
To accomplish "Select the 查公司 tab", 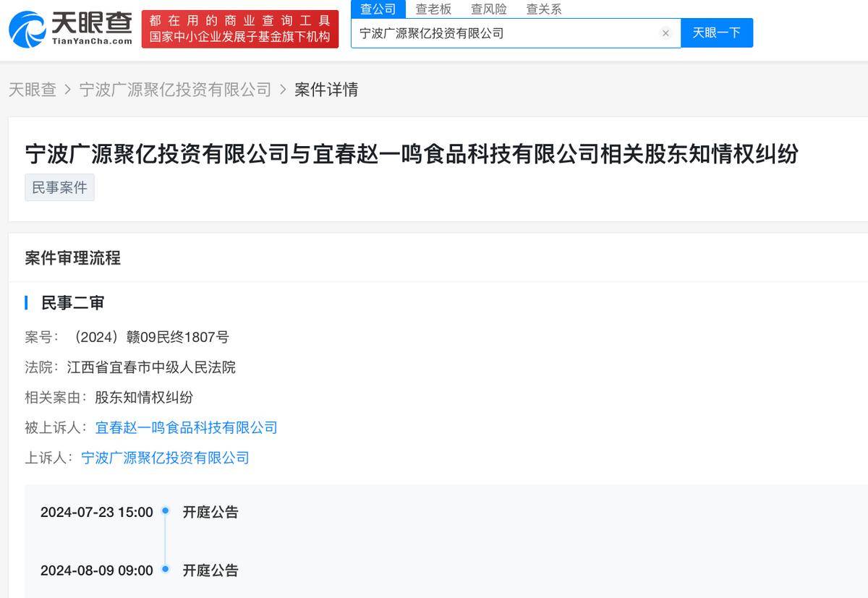I will pos(378,9).
